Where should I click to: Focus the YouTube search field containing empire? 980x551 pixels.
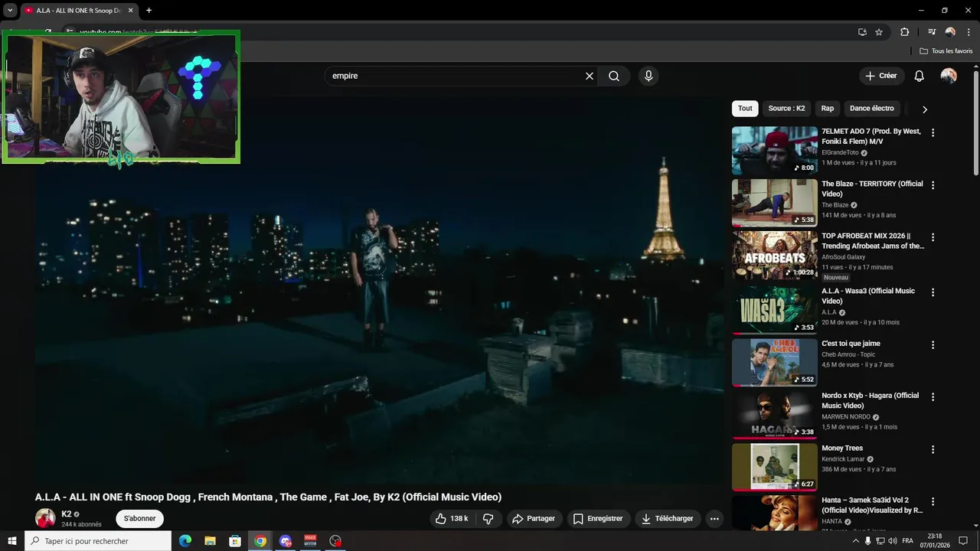tap(456, 76)
